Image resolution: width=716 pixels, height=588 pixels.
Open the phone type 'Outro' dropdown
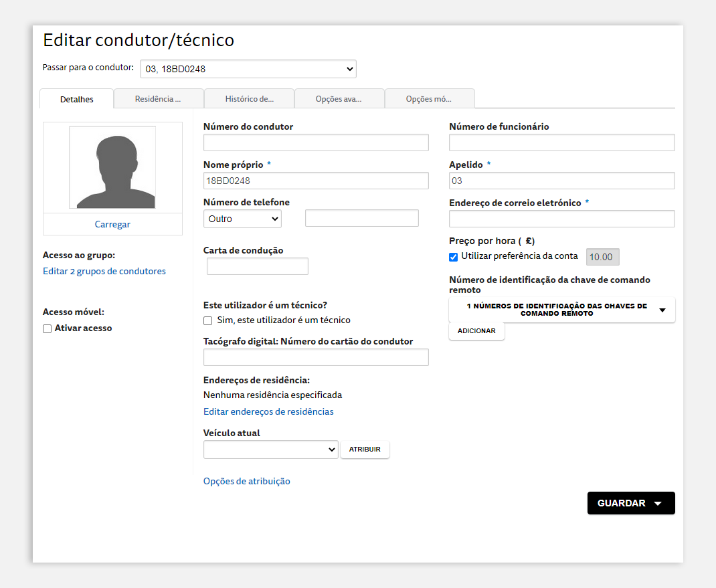click(242, 219)
